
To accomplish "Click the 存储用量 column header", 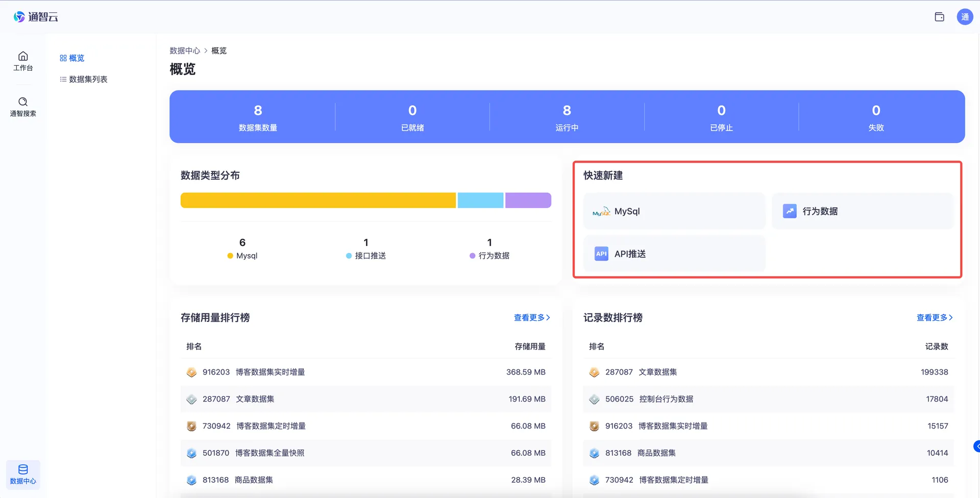I will click(x=530, y=346).
